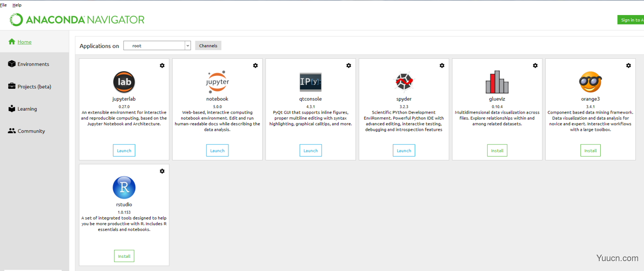644x271 pixels.
Task: Click the glueviz bar chart icon
Action: [497, 82]
